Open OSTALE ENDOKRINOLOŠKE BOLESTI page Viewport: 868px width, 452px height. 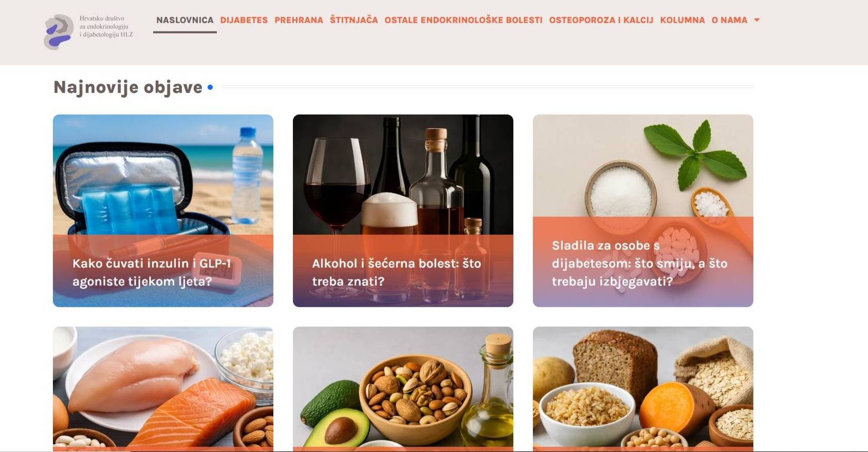click(x=464, y=20)
